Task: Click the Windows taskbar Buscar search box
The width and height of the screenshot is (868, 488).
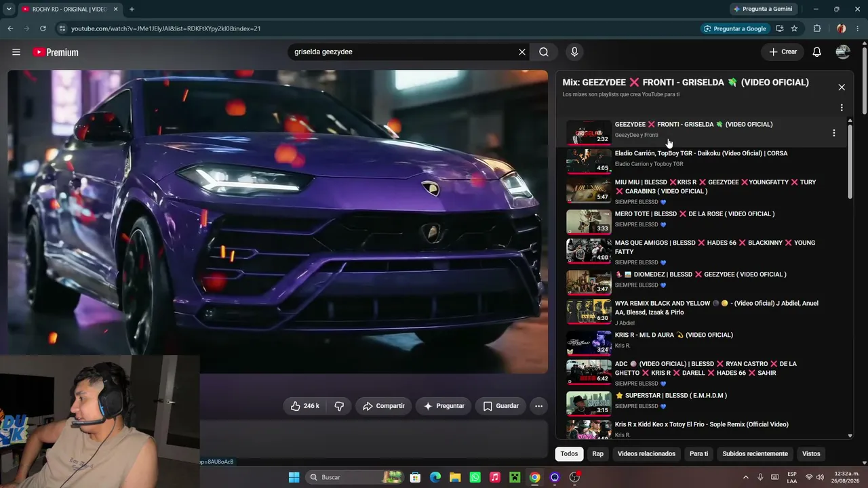Action: (353, 477)
